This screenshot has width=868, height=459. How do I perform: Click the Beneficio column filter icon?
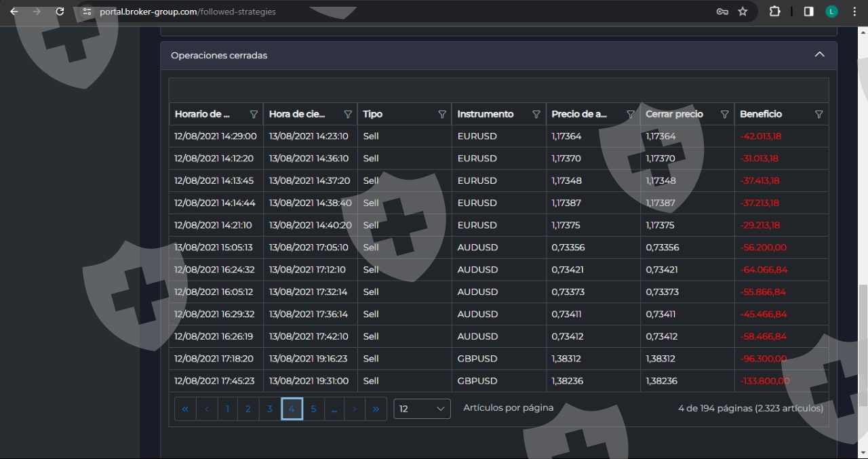[x=818, y=115]
